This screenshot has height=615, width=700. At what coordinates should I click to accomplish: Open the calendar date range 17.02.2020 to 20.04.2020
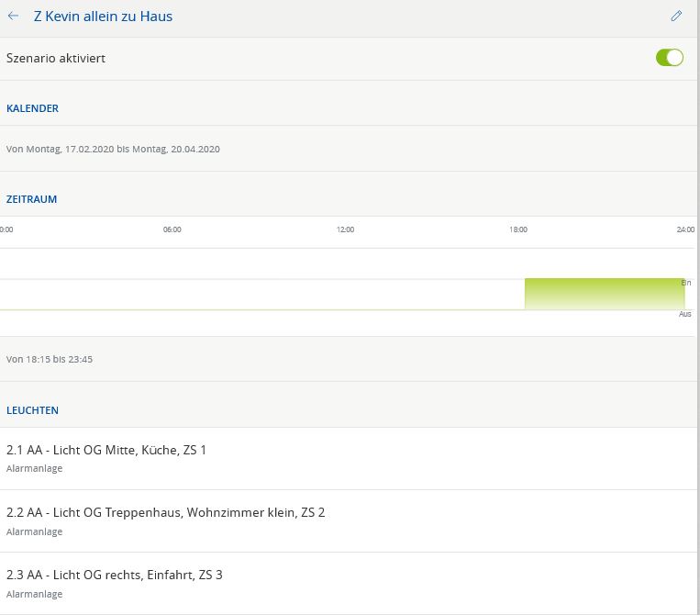coord(113,149)
